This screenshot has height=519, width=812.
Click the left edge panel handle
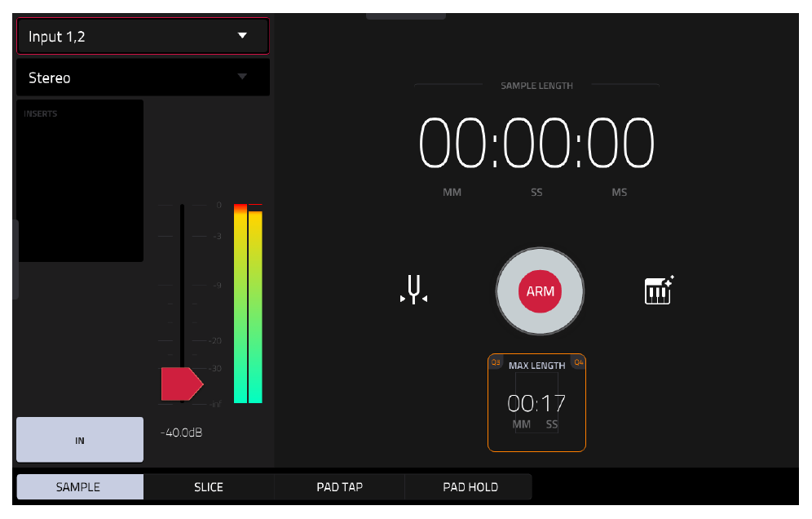[x=15, y=259]
